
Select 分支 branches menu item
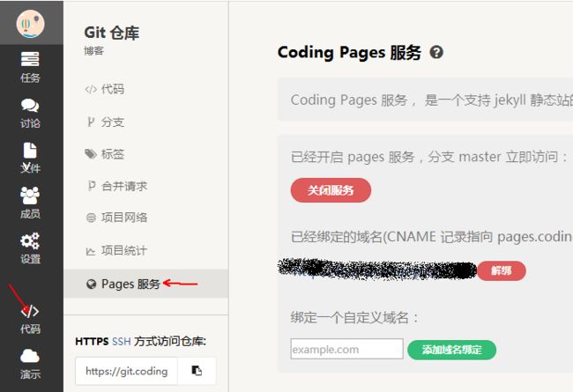[105, 122]
